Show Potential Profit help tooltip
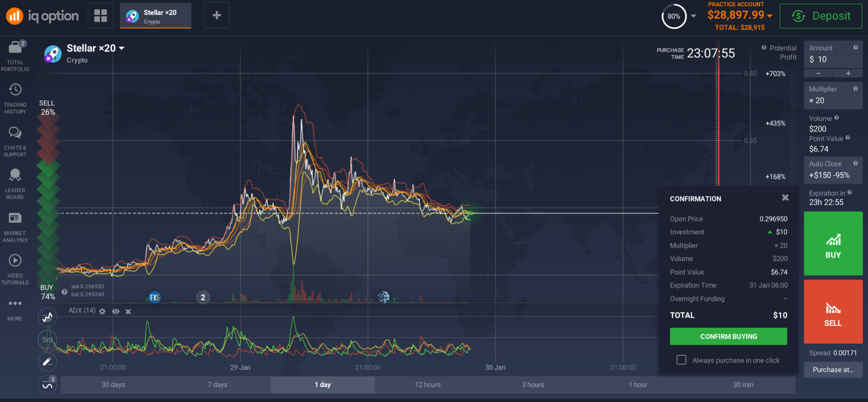The image size is (868, 402). (764, 48)
